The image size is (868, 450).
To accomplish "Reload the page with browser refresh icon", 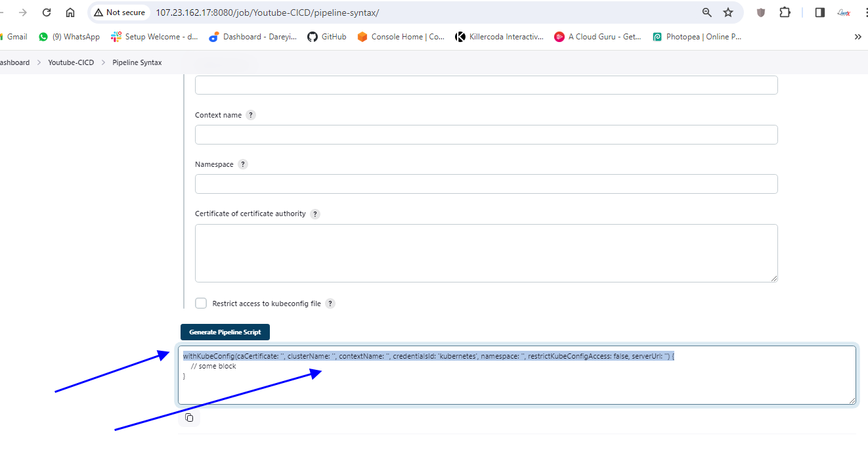I will [x=46, y=12].
